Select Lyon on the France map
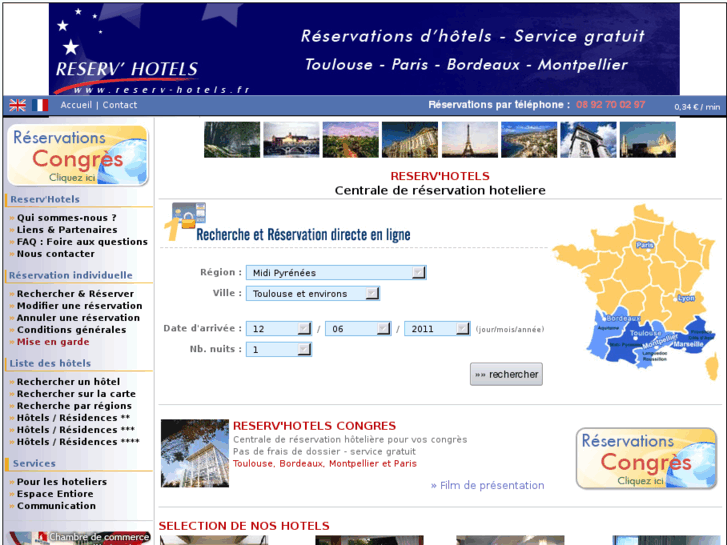 click(x=686, y=298)
